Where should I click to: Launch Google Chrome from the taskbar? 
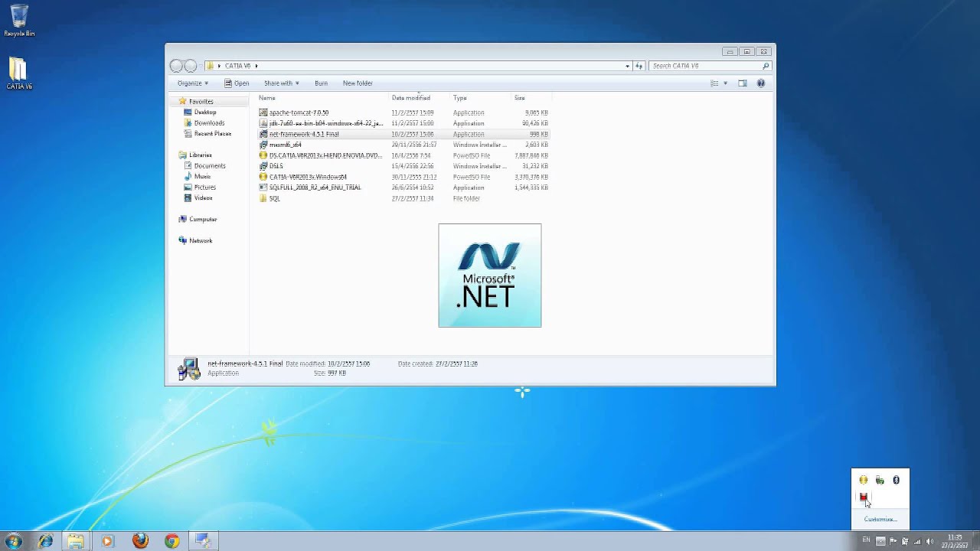171,541
